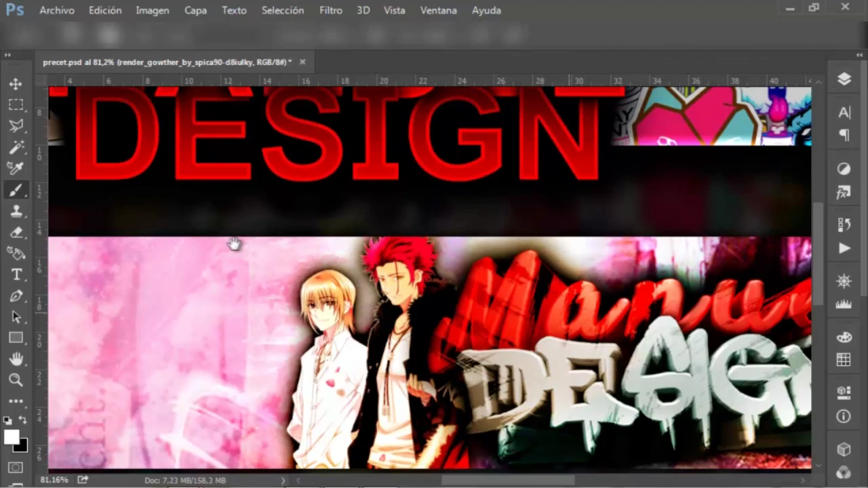Click the scroll-down arrow below the canvas scrollbar
The image size is (868, 488).
coord(818,466)
